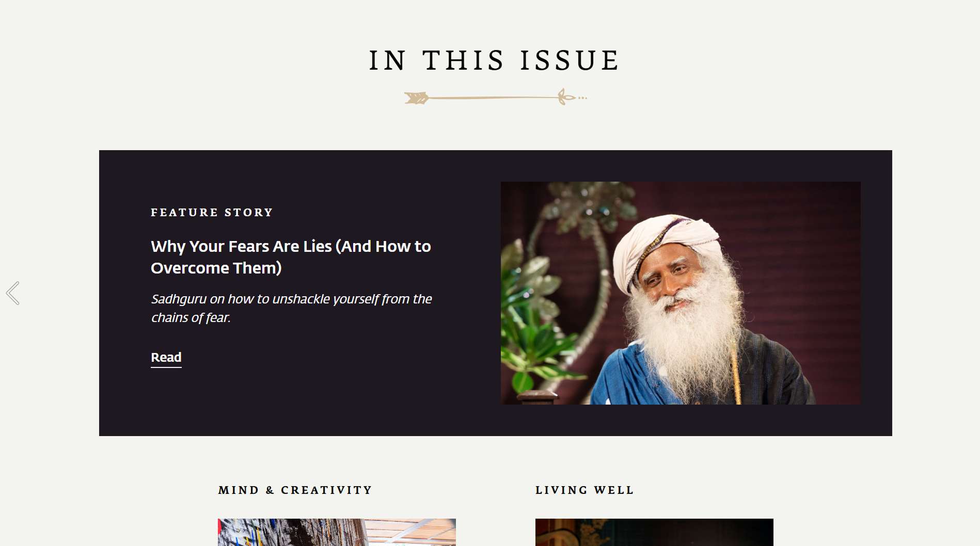Open the Mind & Creativity article thumbnail
Viewport: 980px width, 546px height.
(337, 532)
